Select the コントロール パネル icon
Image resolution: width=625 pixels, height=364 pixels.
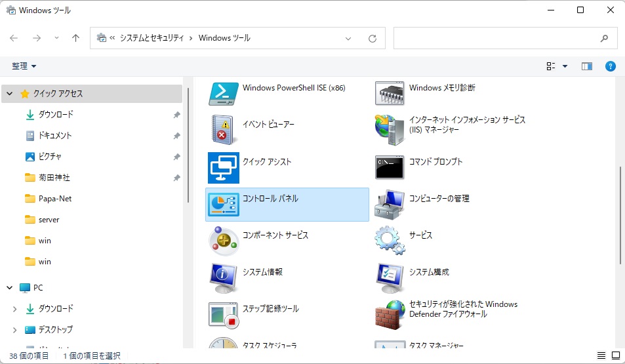(x=224, y=205)
